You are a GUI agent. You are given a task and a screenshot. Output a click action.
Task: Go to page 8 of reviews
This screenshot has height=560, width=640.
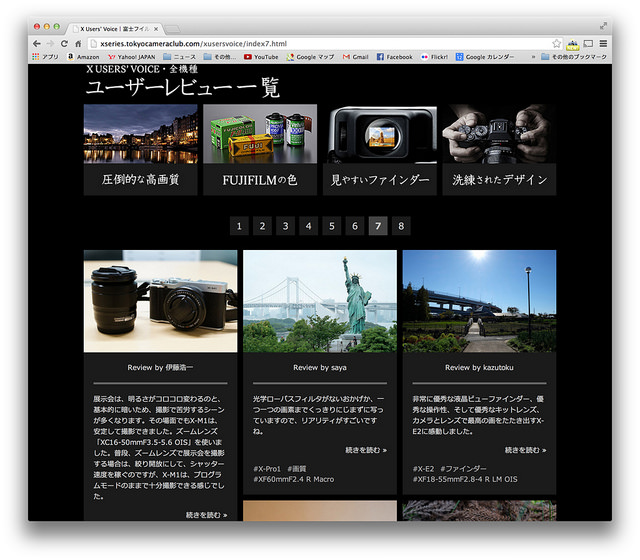pos(401,226)
